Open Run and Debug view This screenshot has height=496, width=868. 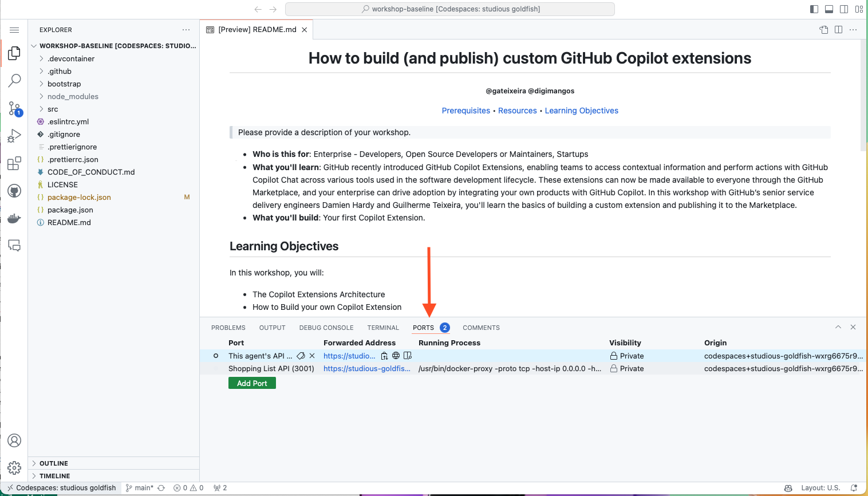coord(14,136)
